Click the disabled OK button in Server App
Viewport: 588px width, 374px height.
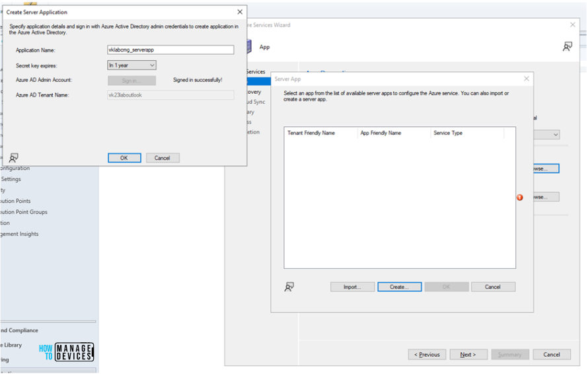447,287
